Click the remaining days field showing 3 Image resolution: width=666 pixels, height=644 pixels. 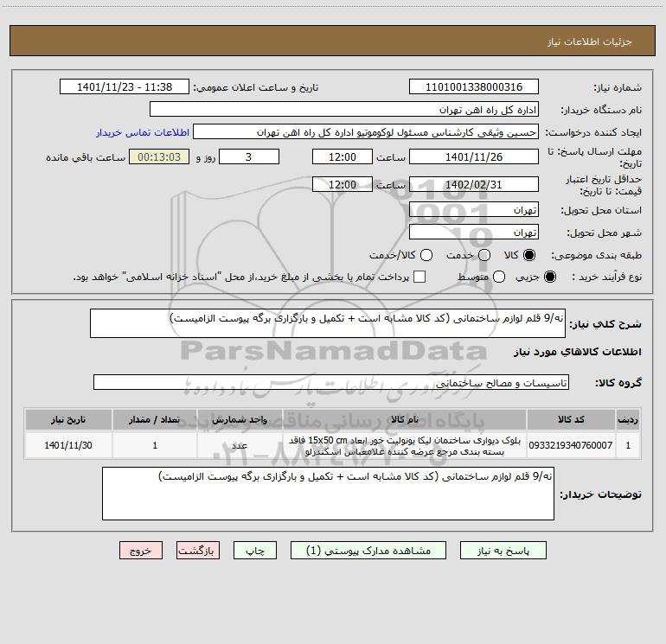pyautogui.click(x=249, y=156)
